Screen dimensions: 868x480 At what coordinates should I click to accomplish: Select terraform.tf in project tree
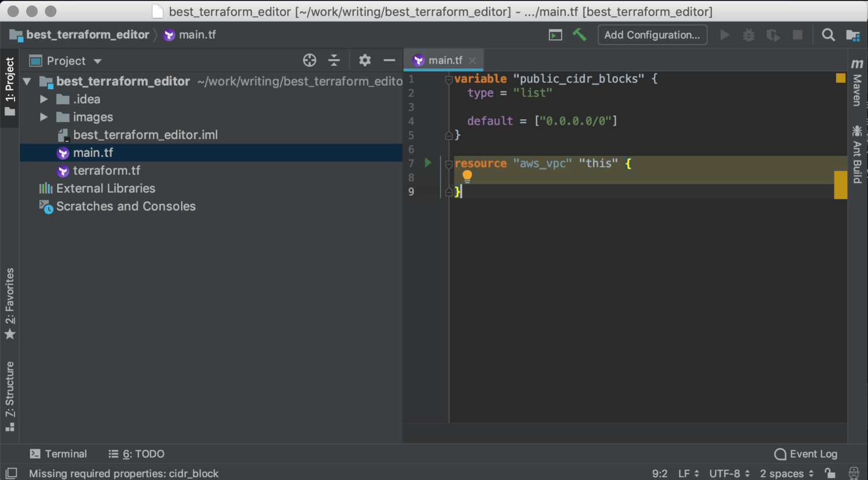coord(106,170)
